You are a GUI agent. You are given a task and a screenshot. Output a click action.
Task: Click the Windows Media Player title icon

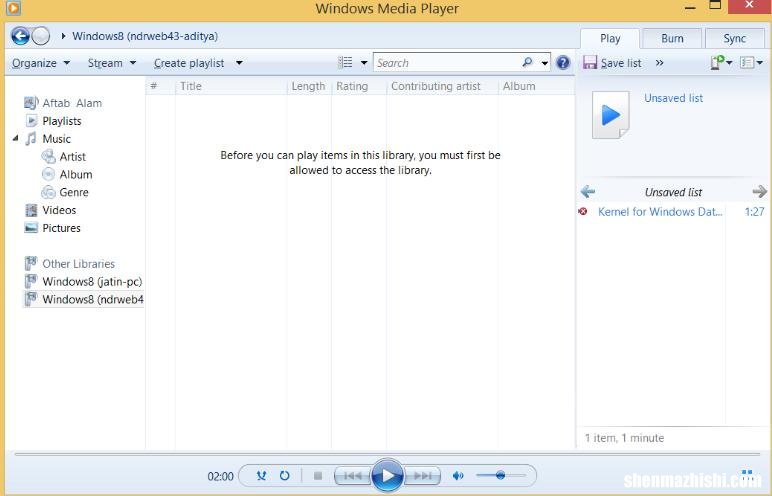[x=13, y=8]
